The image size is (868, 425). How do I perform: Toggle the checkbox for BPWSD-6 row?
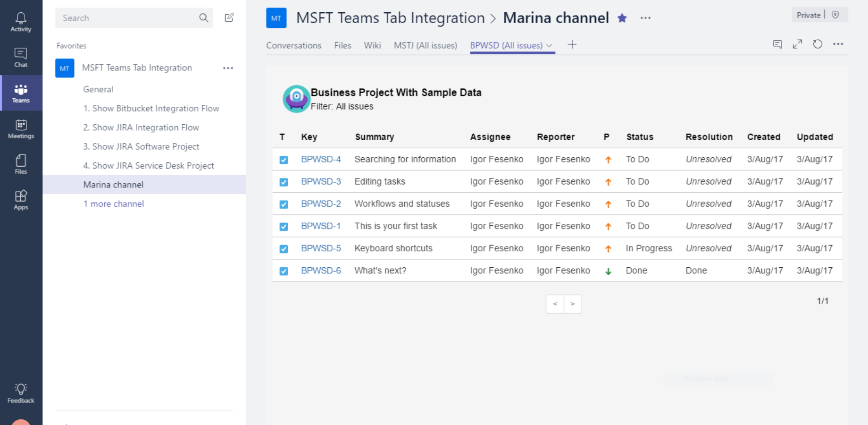284,271
